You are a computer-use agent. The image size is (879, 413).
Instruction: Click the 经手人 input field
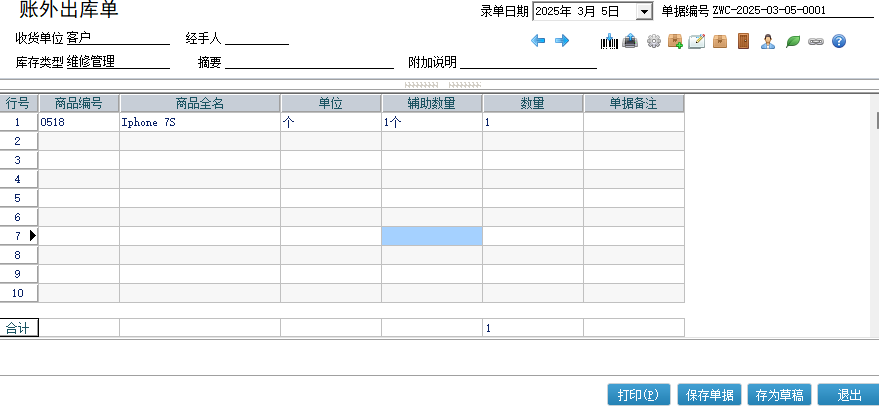256,39
